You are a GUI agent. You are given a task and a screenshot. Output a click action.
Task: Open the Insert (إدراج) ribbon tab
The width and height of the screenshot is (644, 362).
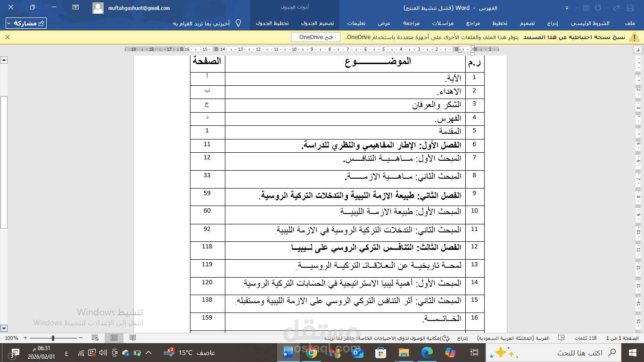[553, 23]
